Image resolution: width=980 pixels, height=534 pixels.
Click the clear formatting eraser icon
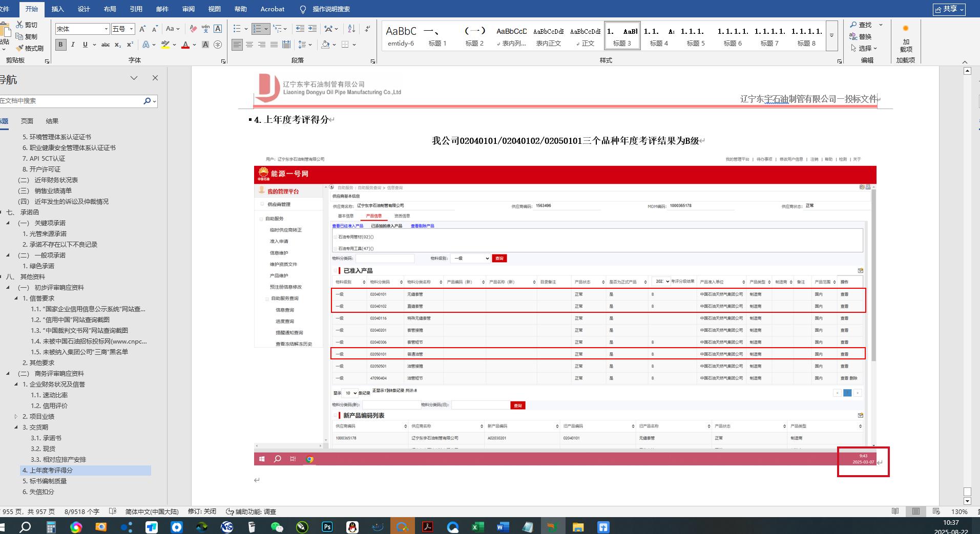point(193,29)
